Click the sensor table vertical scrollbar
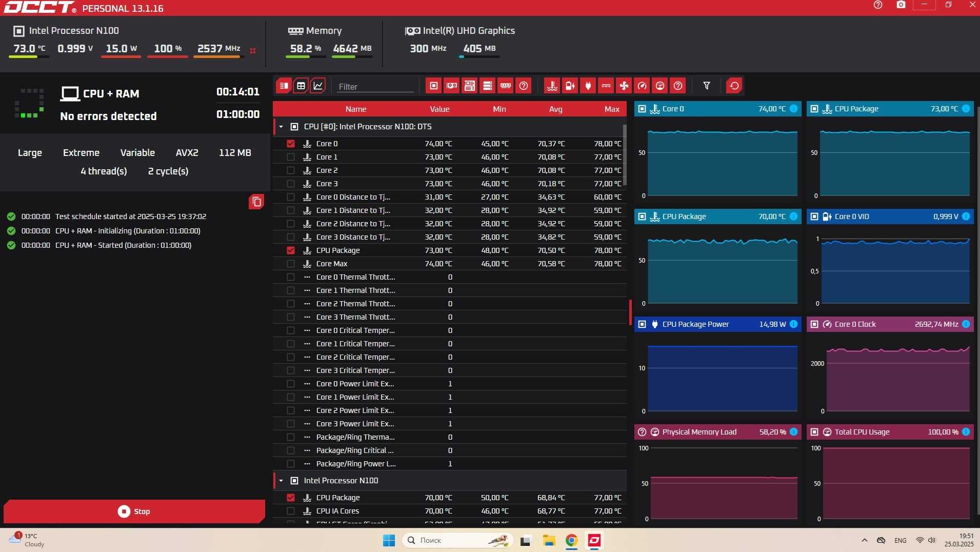 click(624, 155)
